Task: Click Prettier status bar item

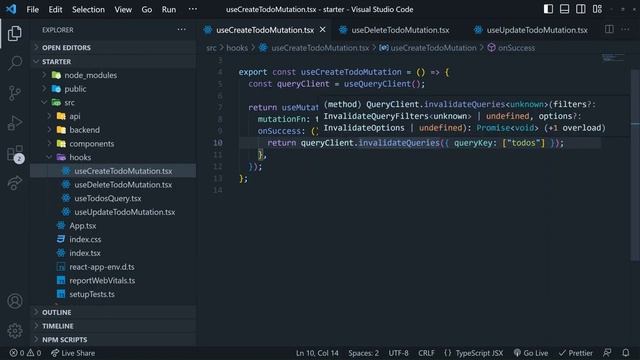Action: tap(576, 353)
